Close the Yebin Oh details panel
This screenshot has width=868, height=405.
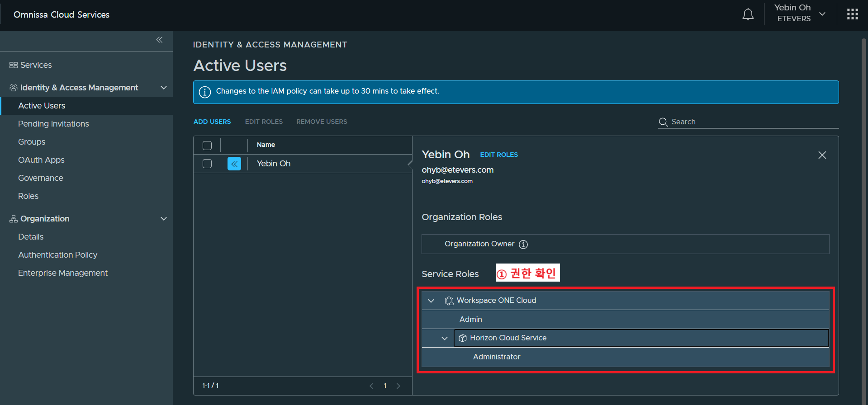(x=822, y=155)
